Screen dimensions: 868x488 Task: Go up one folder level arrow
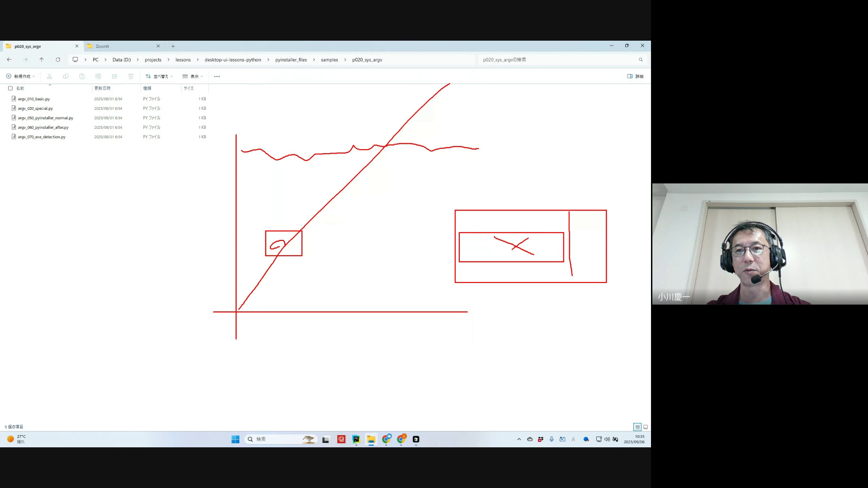(x=42, y=60)
